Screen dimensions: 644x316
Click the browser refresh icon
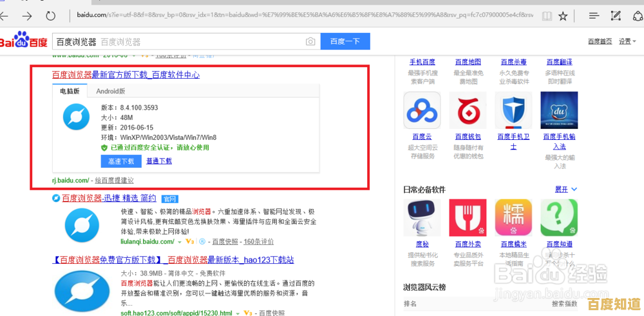pos(50,15)
